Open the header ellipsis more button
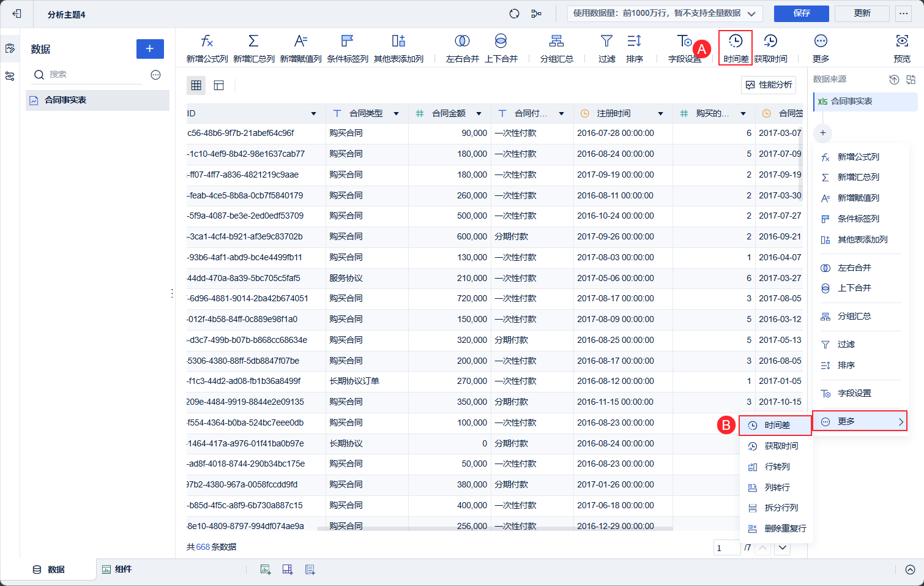 (904, 13)
